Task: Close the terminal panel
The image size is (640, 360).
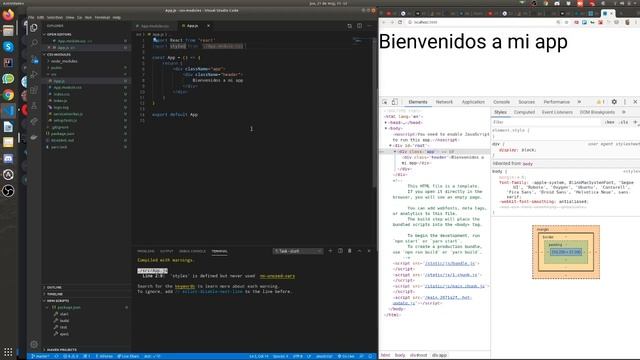Action: tap(369, 251)
